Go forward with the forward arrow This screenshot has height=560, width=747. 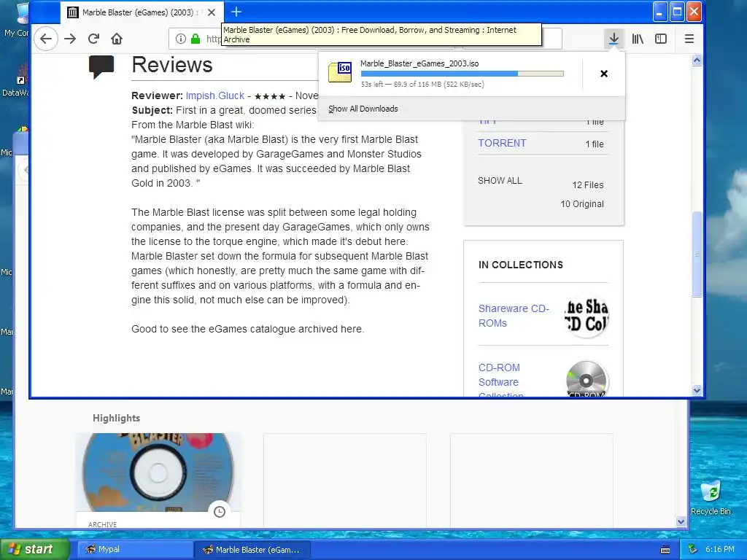click(x=70, y=39)
